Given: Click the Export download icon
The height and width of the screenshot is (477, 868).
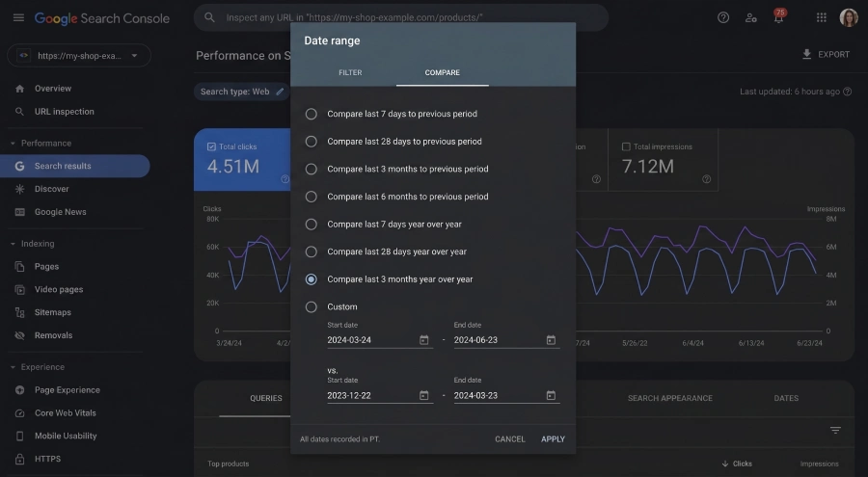Looking at the screenshot, I should 806,54.
